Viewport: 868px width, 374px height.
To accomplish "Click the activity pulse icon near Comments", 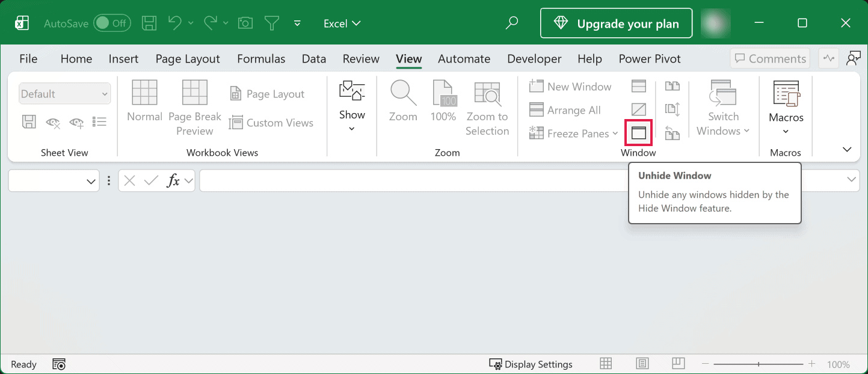I will click(x=830, y=58).
